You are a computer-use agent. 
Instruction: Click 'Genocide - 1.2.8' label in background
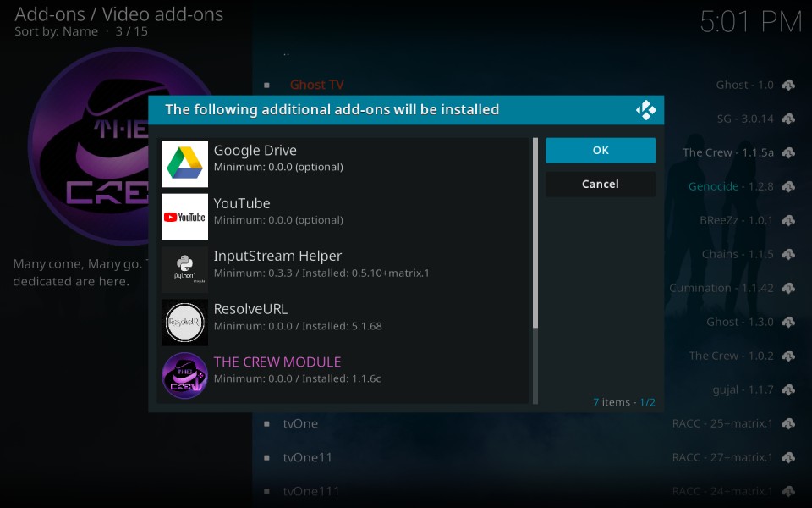(x=731, y=186)
